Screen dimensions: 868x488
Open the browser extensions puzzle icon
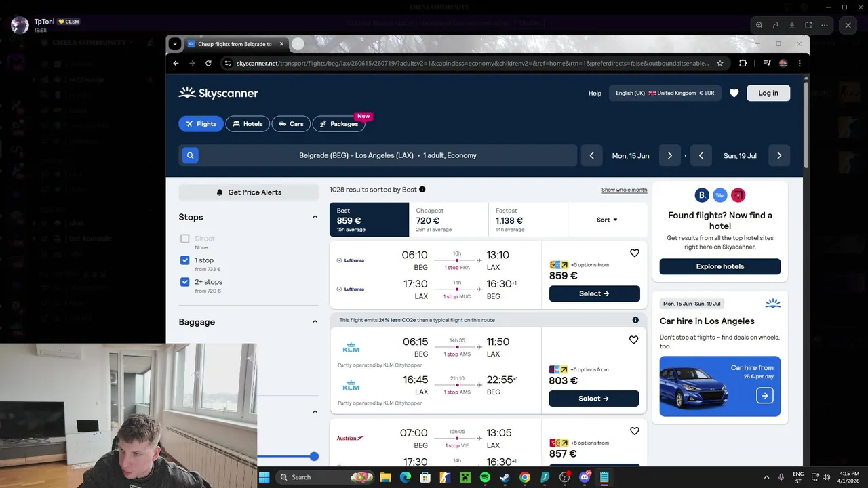(743, 63)
